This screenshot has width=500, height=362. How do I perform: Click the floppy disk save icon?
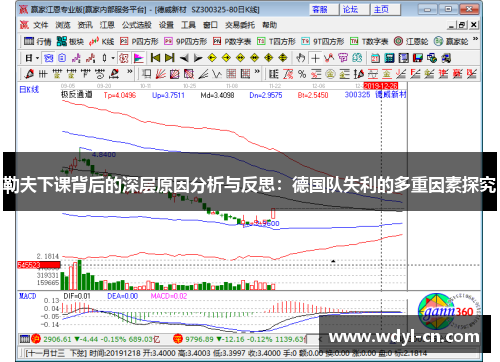418,58
